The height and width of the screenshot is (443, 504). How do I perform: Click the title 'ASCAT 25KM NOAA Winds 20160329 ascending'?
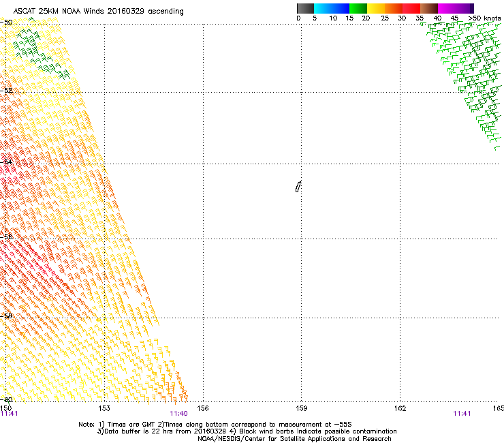pyautogui.click(x=98, y=12)
